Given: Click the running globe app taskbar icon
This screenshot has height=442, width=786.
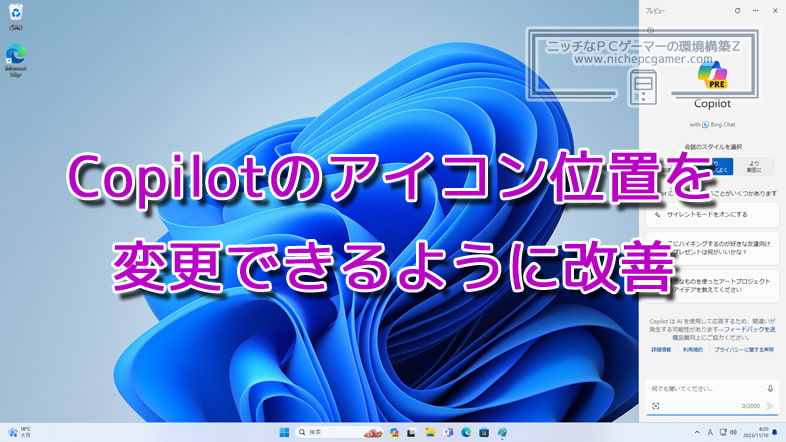Looking at the screenshot, I should pyautogui.click(x=502, y=432).
